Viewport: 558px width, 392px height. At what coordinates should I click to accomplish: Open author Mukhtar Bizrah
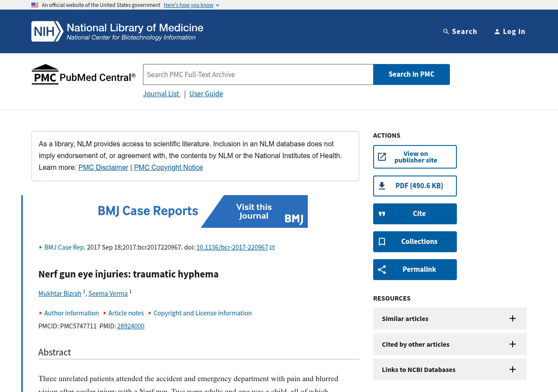[60, 294]
